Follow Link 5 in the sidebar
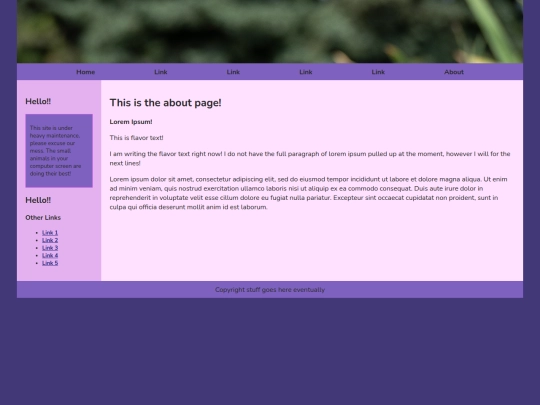The width and height of the screenshot is (540, 405). point(50,263)
